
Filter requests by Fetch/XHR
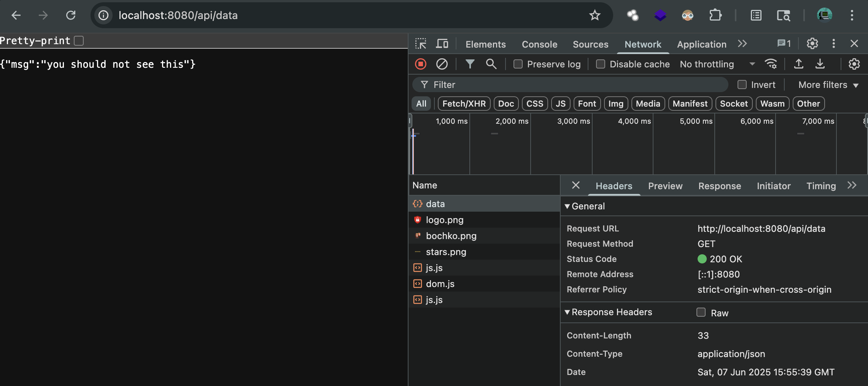[464, 104]
